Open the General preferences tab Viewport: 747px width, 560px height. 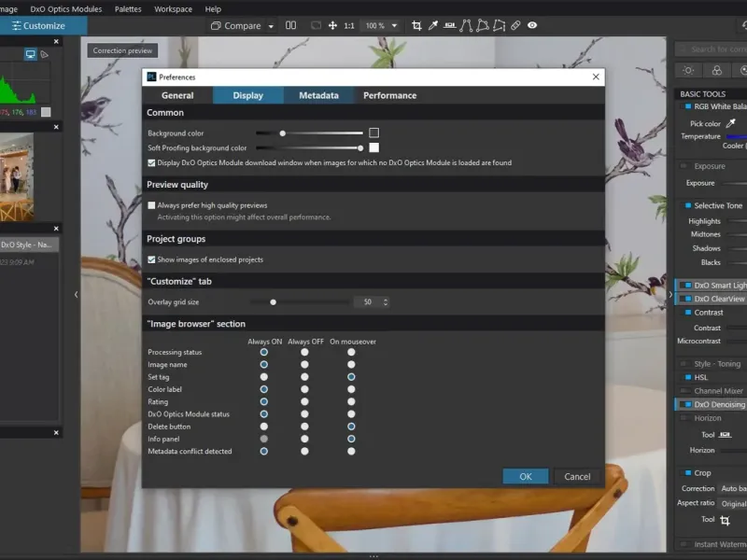177,96
